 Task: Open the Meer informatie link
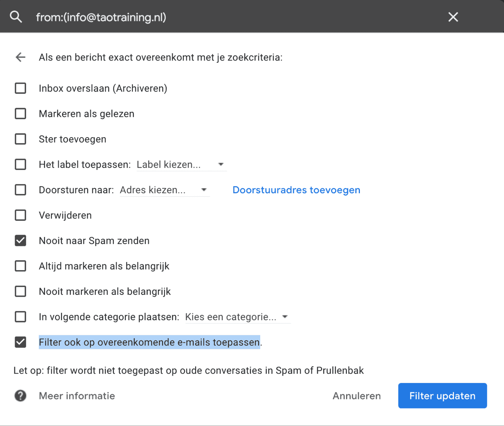(77, 396)
